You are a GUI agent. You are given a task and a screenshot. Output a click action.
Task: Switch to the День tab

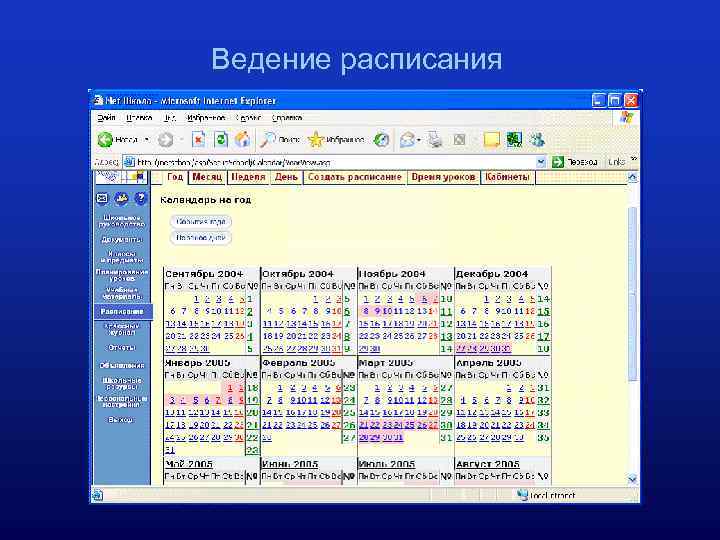[x=286, y=177]
